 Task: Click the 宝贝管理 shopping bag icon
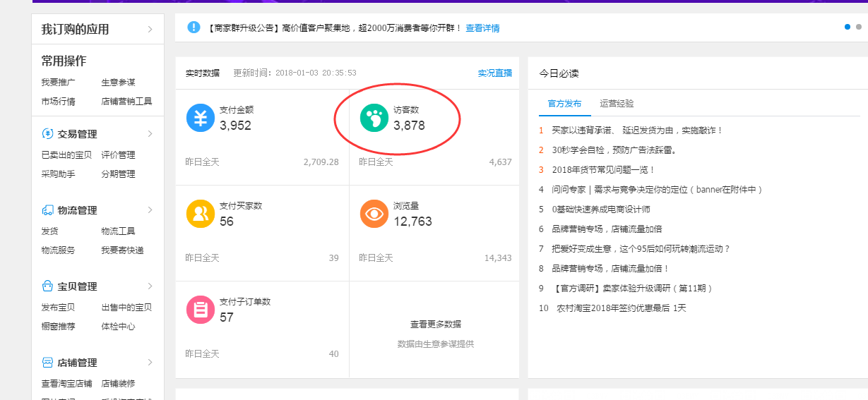coord(48,286)
